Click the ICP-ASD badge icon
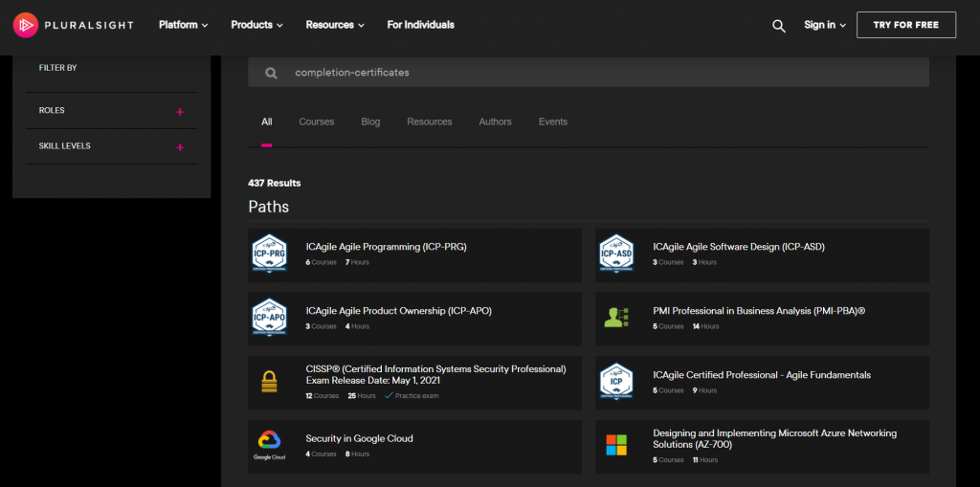Viewport: 980px width, 487px height. tap(616, 254)
